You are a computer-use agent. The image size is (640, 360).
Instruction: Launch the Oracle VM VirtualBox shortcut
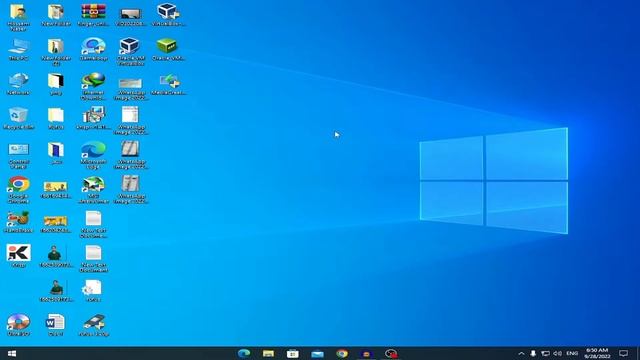(x=131, y=51)
